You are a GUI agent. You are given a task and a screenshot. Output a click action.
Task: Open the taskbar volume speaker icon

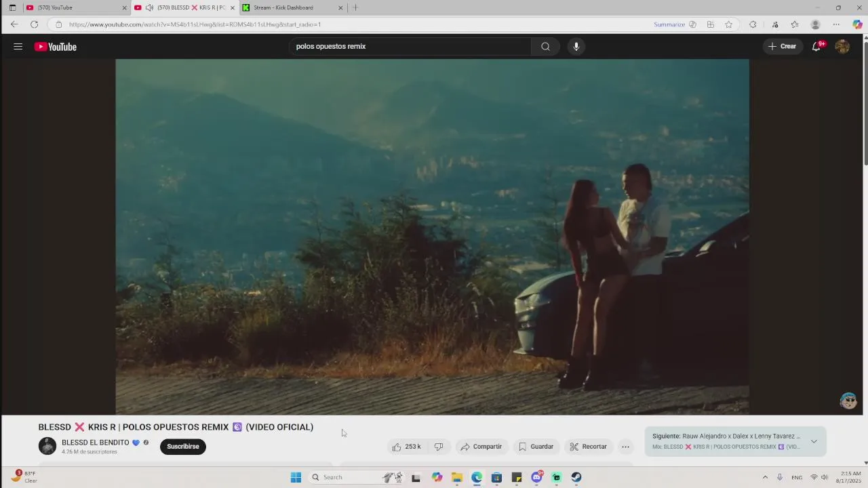825,477
